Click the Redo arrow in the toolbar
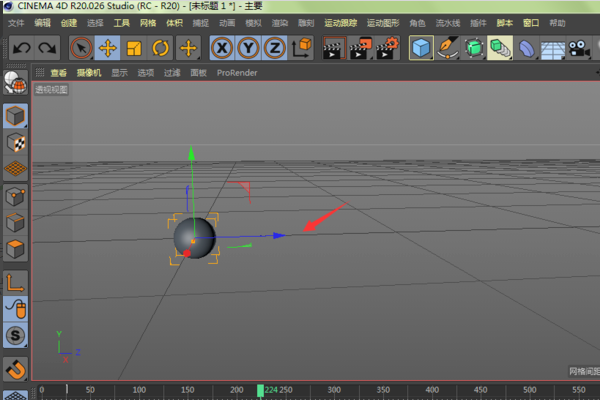This screenshot has width=600, height=400. point(46,47)
